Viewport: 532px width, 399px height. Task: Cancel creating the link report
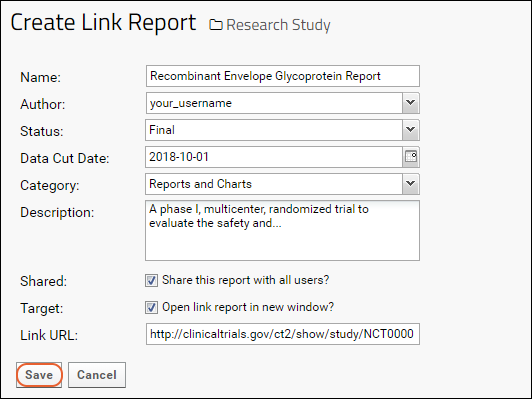97,375
